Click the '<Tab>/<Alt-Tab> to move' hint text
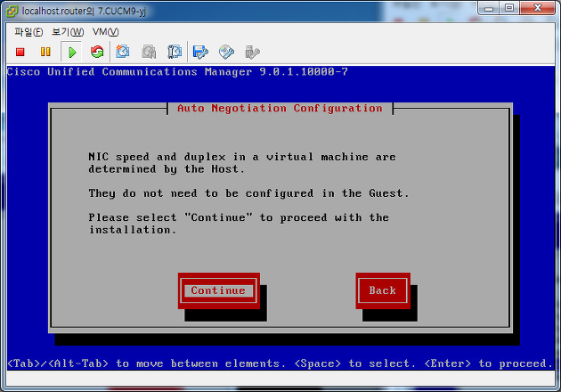Screen dimensions: 561x392 85,363
